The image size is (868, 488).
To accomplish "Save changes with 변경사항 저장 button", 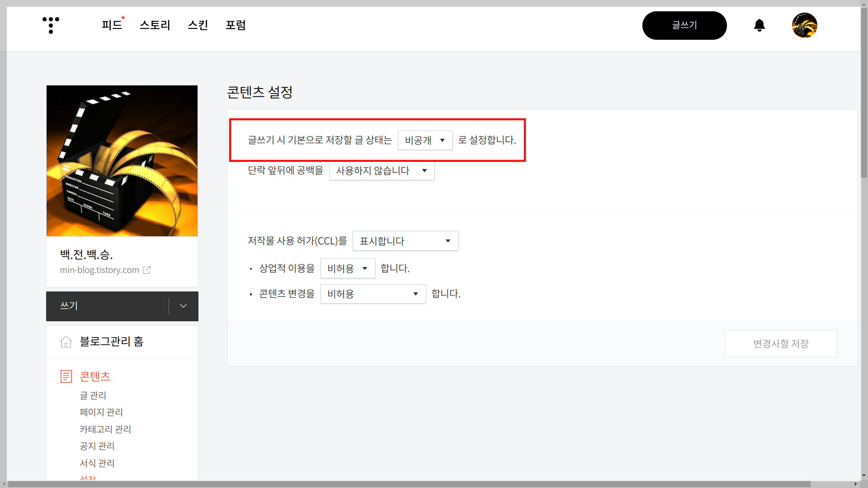I will pos(781,343).
